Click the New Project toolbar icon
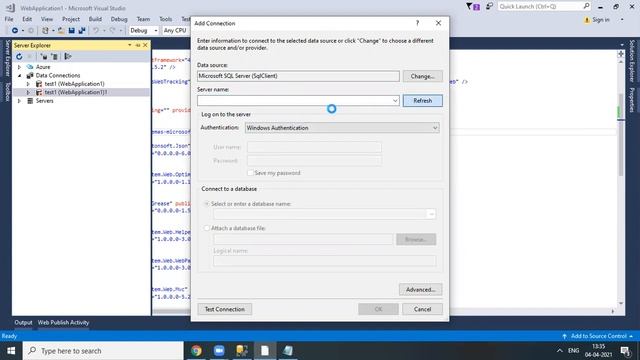This screenshot has height=360, width=640. 45,31
